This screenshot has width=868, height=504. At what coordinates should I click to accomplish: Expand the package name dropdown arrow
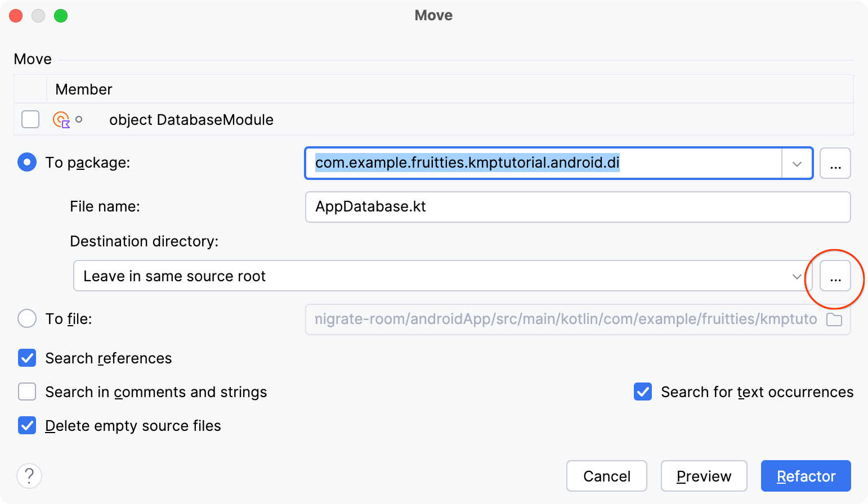coord(797,164)
